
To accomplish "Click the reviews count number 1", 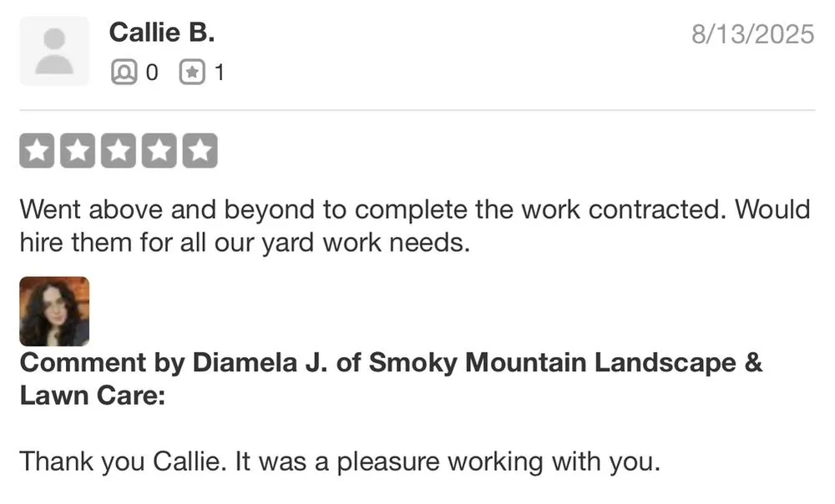I will pyautogui.click(x=219, y=73).
